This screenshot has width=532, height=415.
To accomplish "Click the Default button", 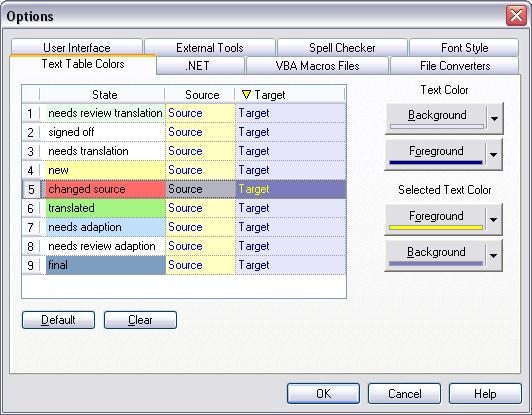I will pyautogui.click(x=58, y=320).
